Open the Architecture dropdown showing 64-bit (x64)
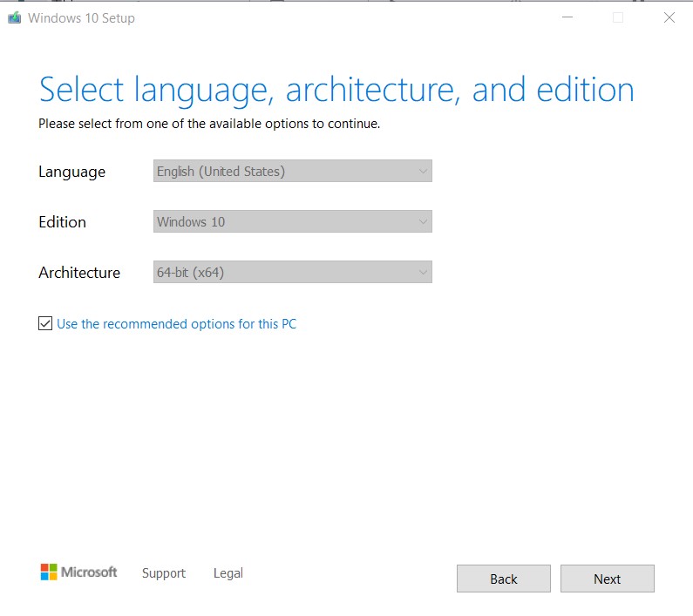The image size is (693, 616). click(x=292, y=273)
